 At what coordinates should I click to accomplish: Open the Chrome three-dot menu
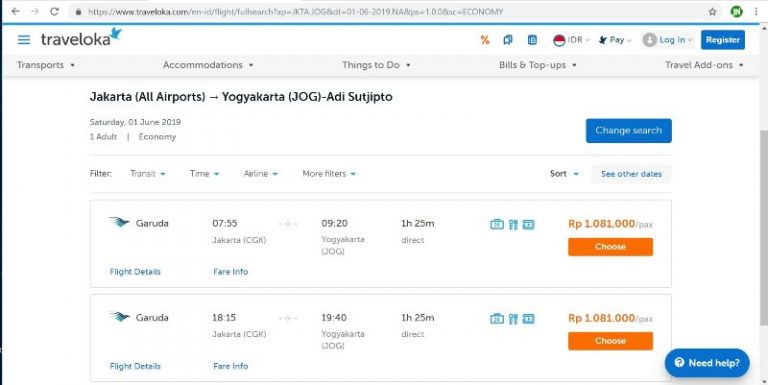(756, 12)
